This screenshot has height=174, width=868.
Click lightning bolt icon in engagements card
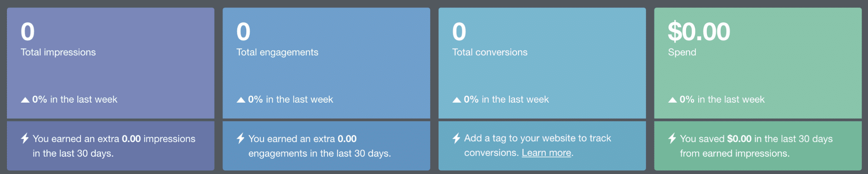[x=241, y=138]
